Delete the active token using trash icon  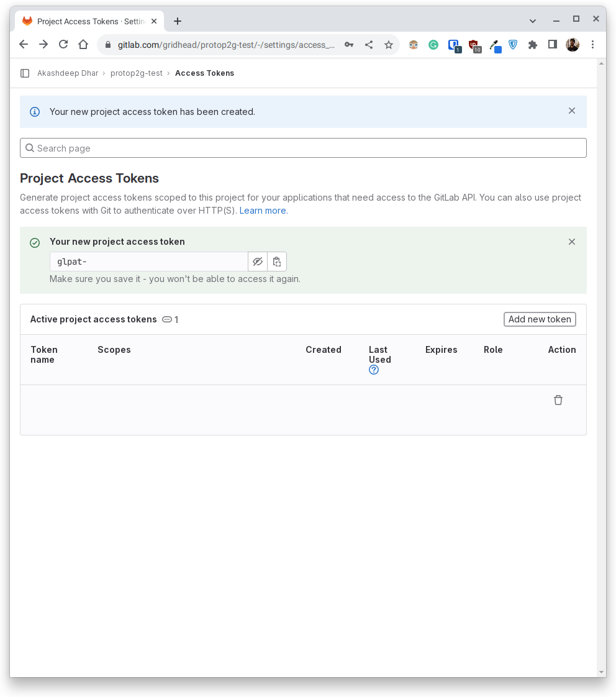pyautogui.click(x=558, y=400)
